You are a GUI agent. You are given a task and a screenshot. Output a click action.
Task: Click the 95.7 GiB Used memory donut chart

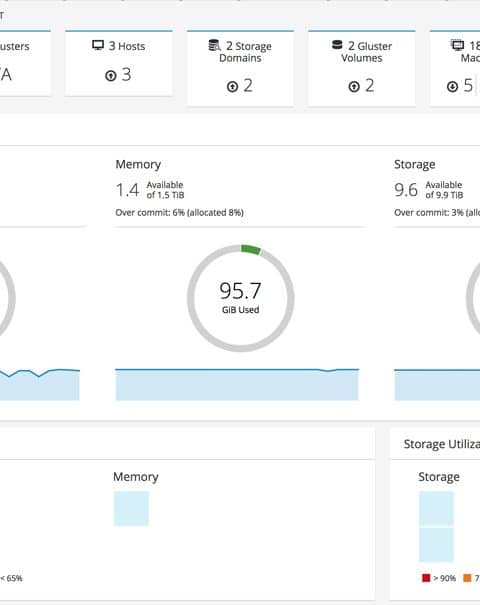point(241,298)
